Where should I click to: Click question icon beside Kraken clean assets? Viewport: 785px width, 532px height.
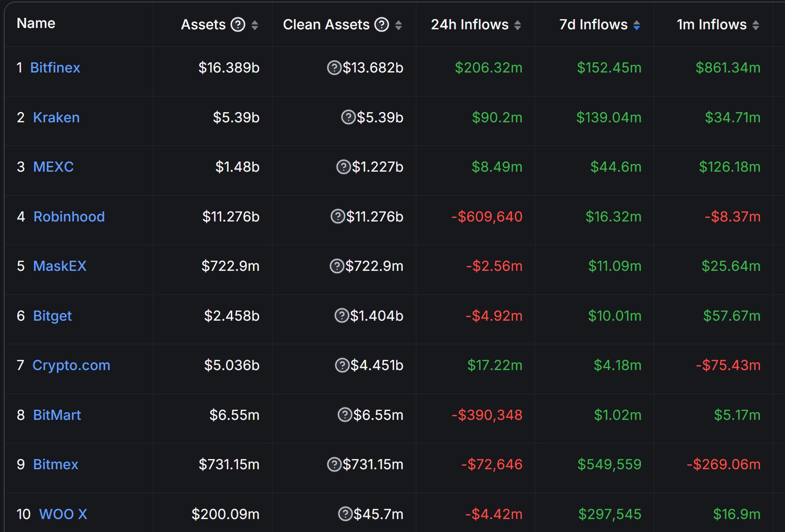click(x=348, y=117)
